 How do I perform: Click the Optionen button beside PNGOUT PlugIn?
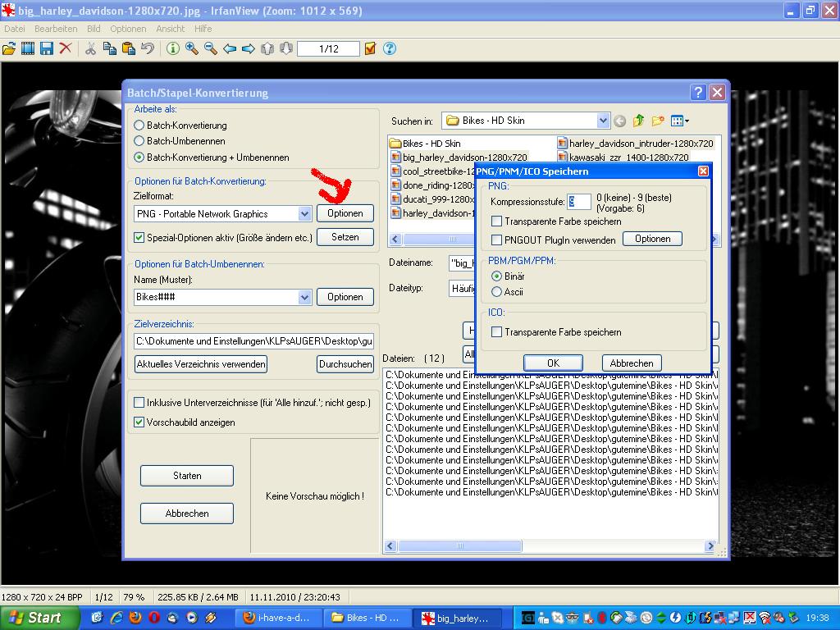[x=652, y=239]
